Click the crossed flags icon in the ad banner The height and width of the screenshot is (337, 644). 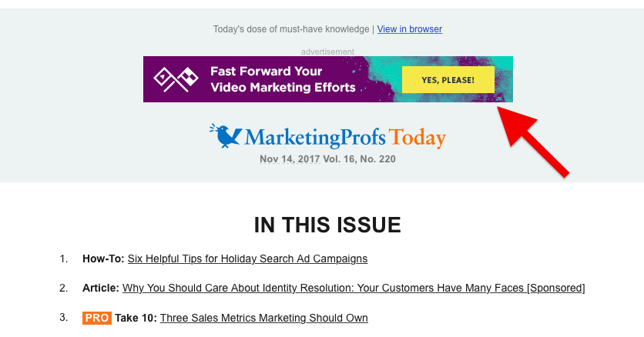(176, 79)
